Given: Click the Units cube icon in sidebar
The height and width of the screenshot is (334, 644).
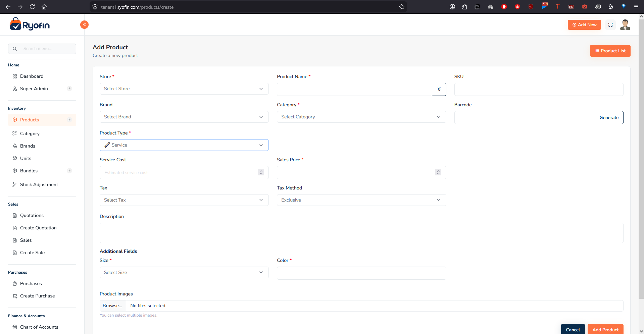Looking at the screenshot, I should (15, 158).
